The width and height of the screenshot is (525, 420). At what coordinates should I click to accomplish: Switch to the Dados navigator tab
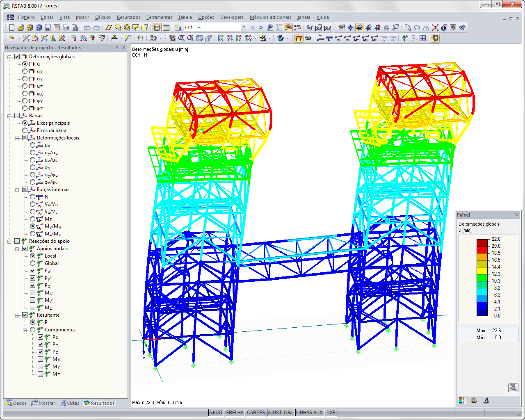[x=16, y=403]
